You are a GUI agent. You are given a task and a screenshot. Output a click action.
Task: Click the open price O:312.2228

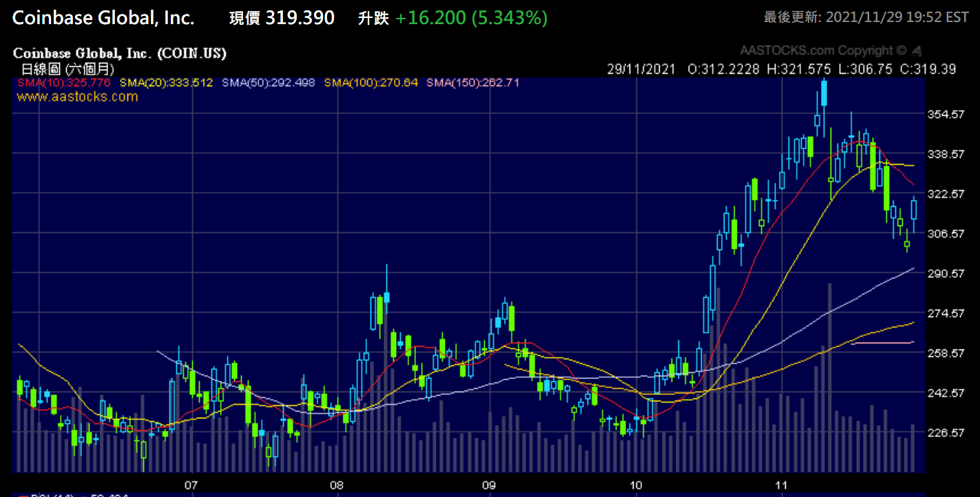pyautogui.click(x=723, y=69)
